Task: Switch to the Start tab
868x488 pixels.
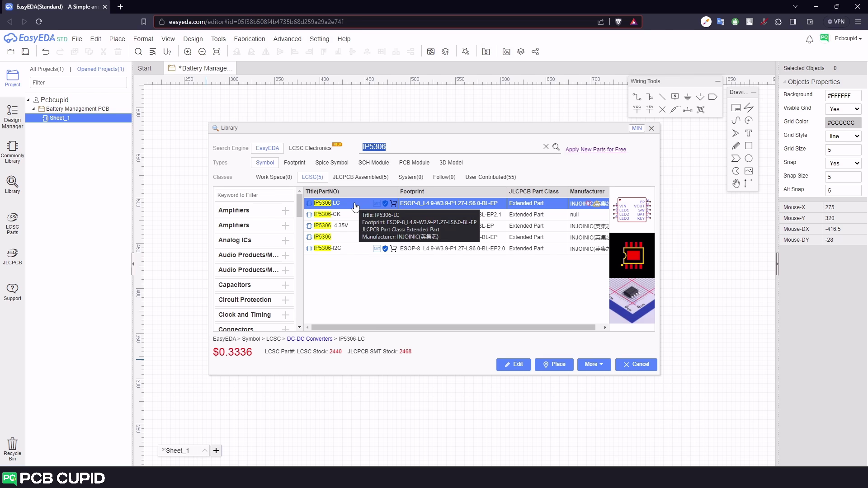Action: click(x=145, y=68)
